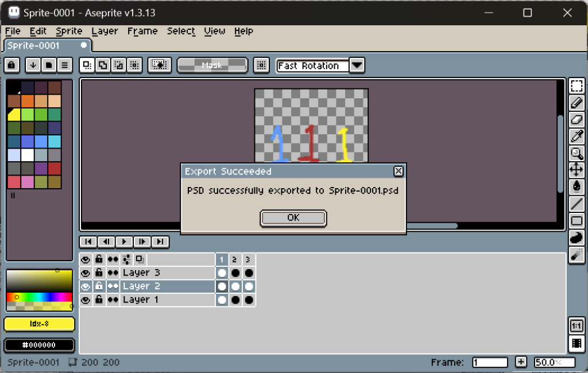Image resolution: width=588 pixels, height=373 pixels.
Task: Select the Pencil tool
Action: tap(577, 103)
